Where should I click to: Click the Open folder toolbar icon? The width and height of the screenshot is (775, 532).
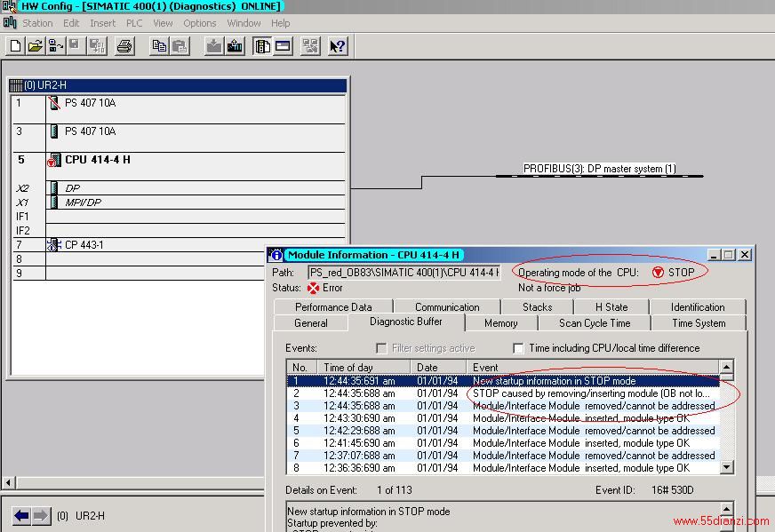click(35, 46)
